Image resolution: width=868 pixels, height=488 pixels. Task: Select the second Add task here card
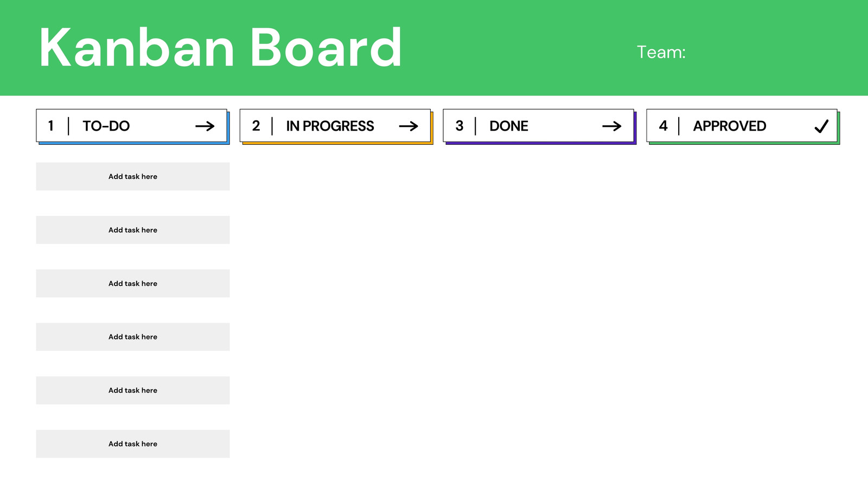[x=133, y=230]
